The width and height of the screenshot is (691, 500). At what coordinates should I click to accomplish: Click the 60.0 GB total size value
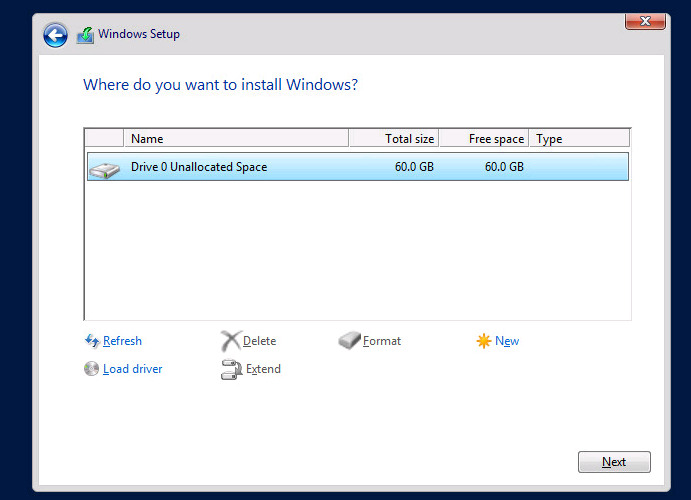coord(414,167)
